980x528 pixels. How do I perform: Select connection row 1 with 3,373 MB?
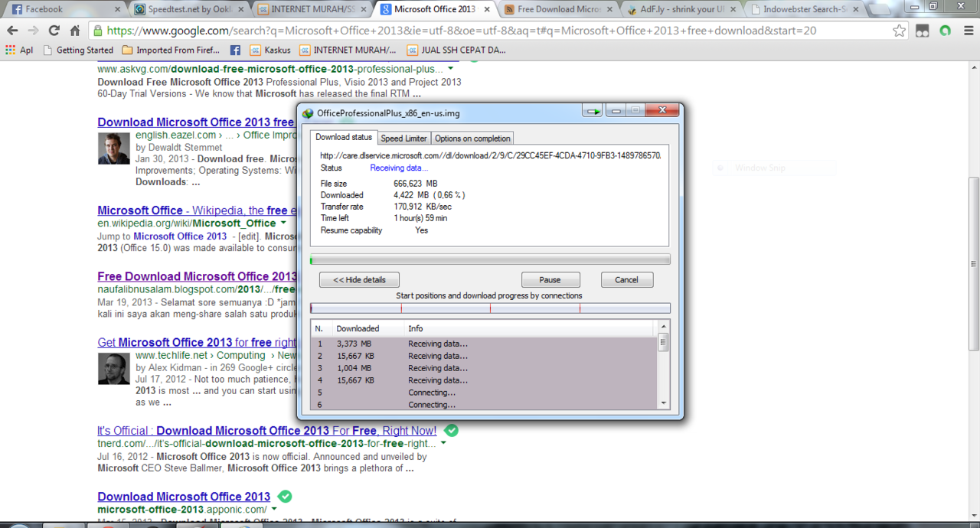click(484, 344)
